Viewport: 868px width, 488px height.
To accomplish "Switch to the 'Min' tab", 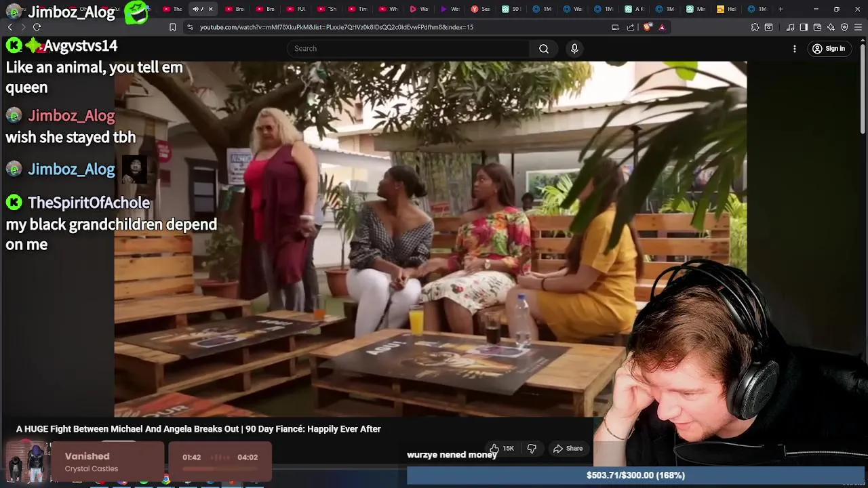I will click(x=695, y=9).
